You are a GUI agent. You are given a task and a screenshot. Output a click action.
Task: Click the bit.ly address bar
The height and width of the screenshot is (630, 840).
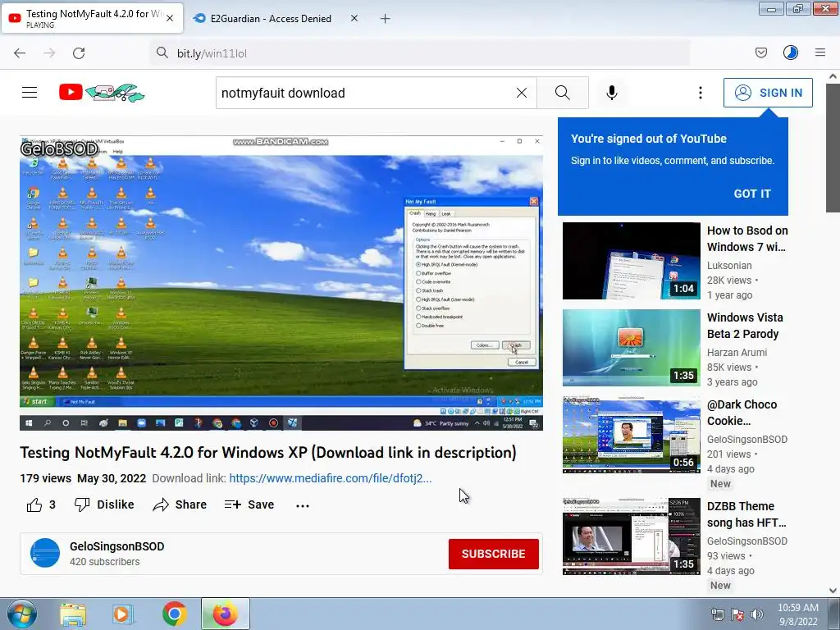click(x=421, y=53)
